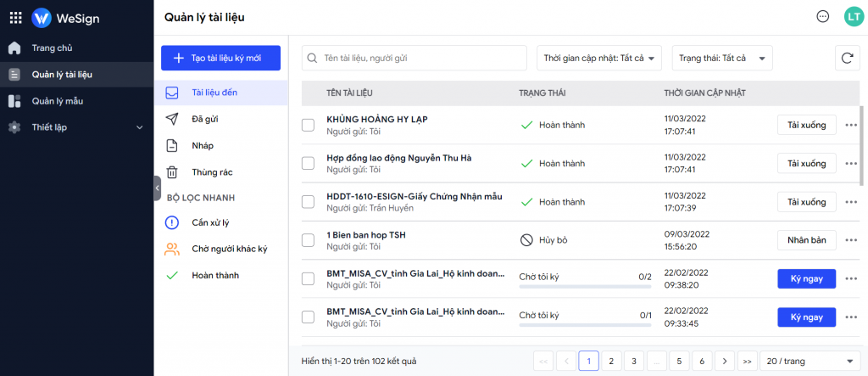This screenshot has height=376, width=868.
Task: Go to page 5 in pagination
Action: (x=679, y=361)
